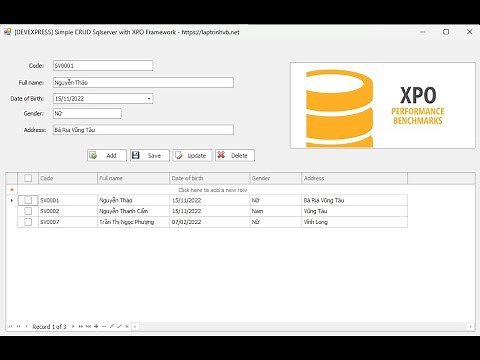Click the Update button
The height and width of the screenshot is (360, 480).
tap(192, 155)
